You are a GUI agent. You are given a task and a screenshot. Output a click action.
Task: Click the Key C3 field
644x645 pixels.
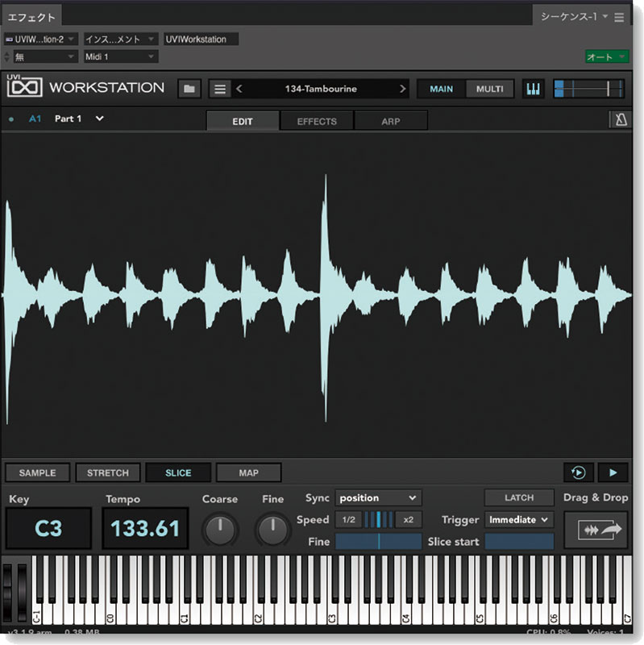[x=48, y=529]
